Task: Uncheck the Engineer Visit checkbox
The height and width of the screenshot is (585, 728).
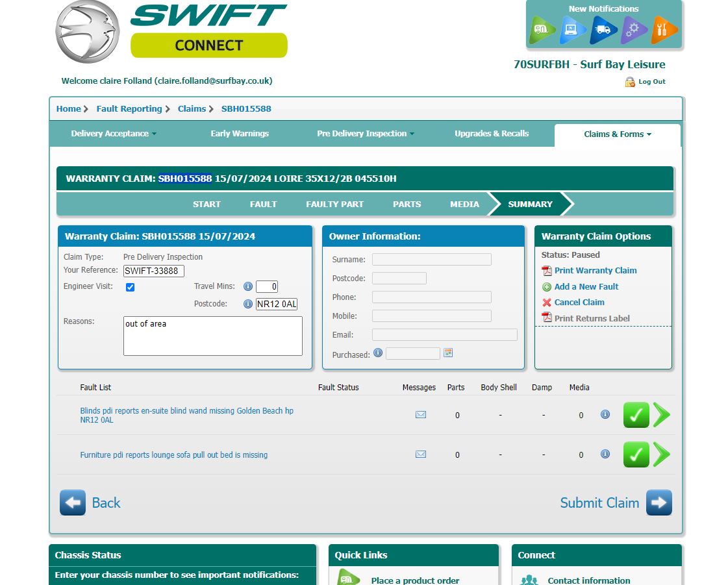Action: [130, 287]
